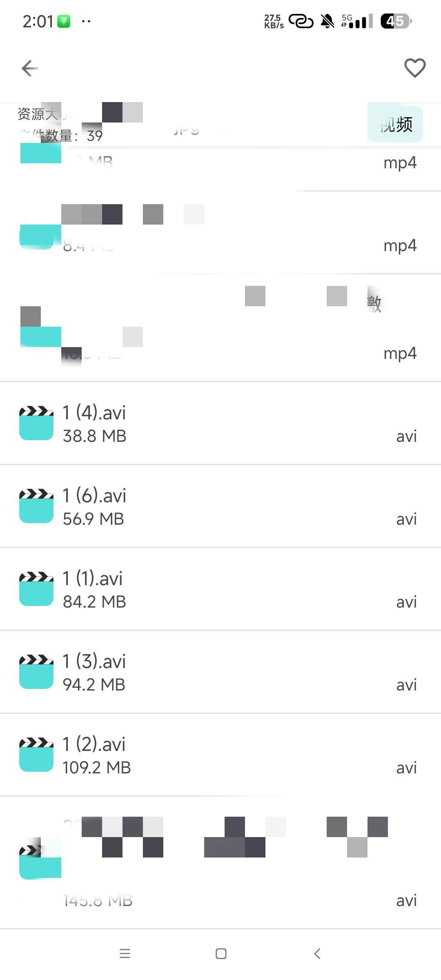Viewport: 441px width, 980px height.
Task: Switch to the 视频 tab
Action: tap(395, 124)
